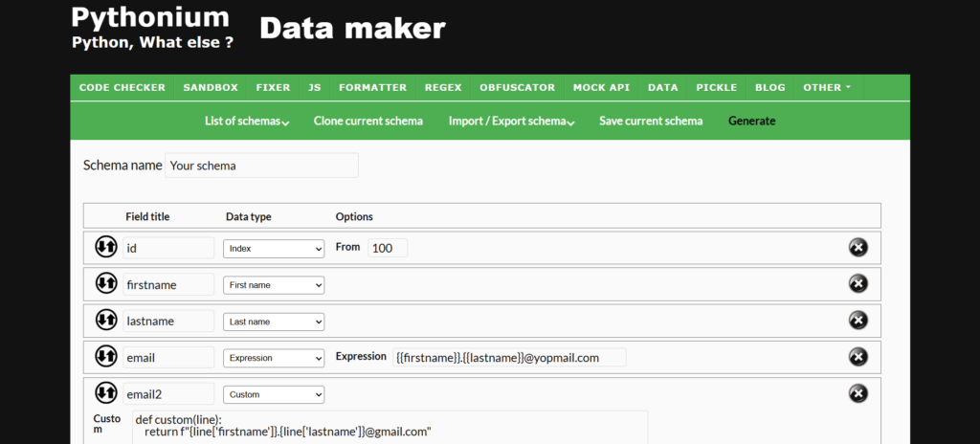The image size is (980, 444).
Task: Open the JS page
Action: 314,87
